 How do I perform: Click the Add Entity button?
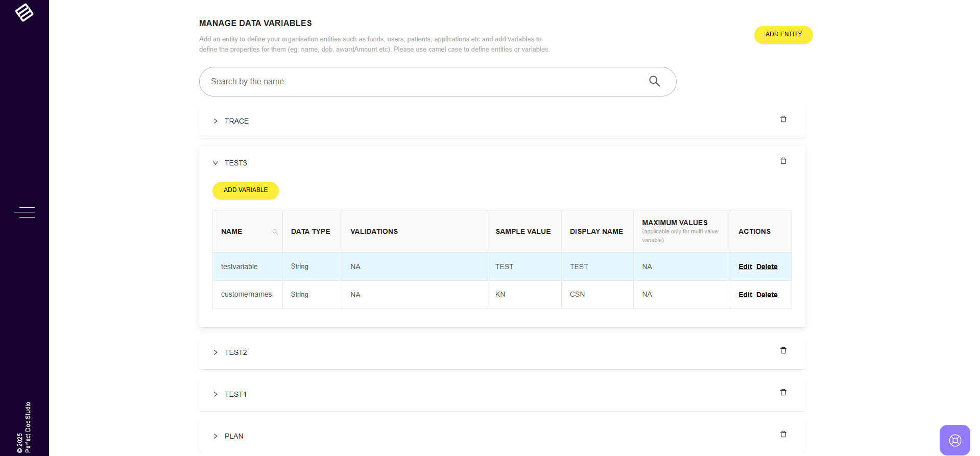tap(783, 35)
